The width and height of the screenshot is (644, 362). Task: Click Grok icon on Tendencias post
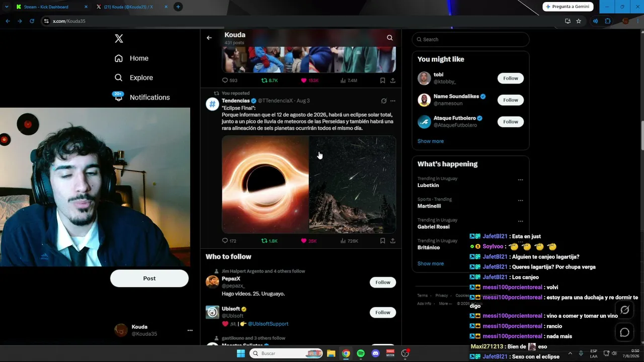pos(384,101)
